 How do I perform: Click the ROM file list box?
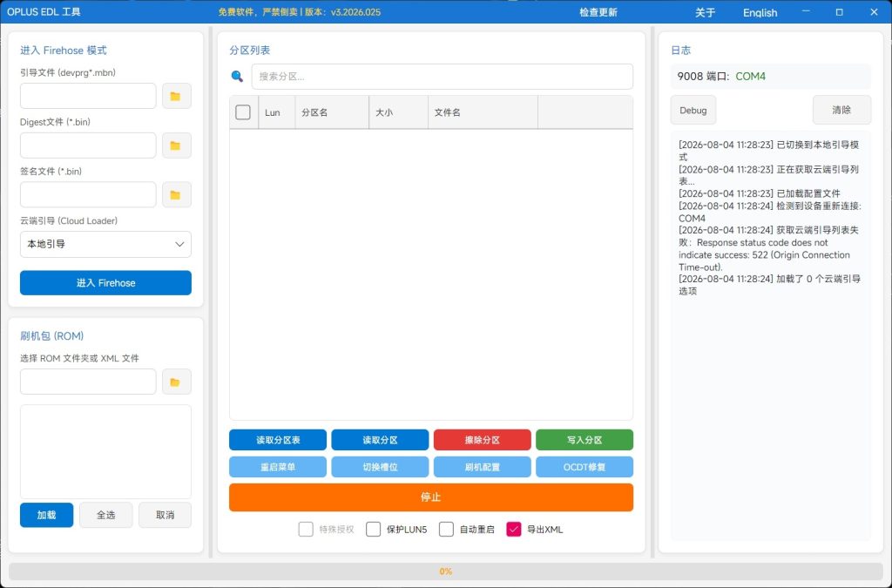[x=105, y=451]
